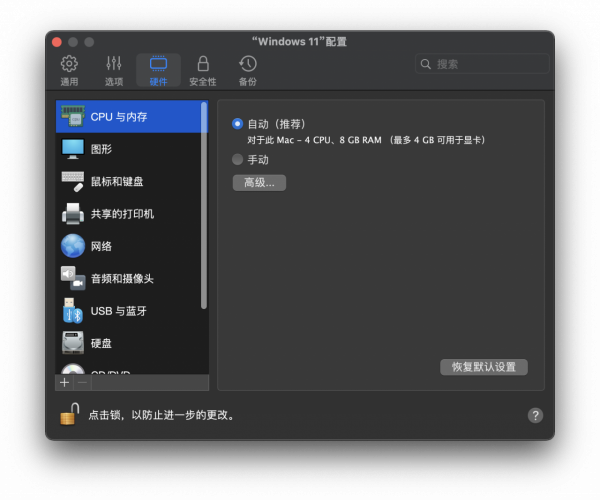Close the Windows 11 配置 window

point(57,42)
